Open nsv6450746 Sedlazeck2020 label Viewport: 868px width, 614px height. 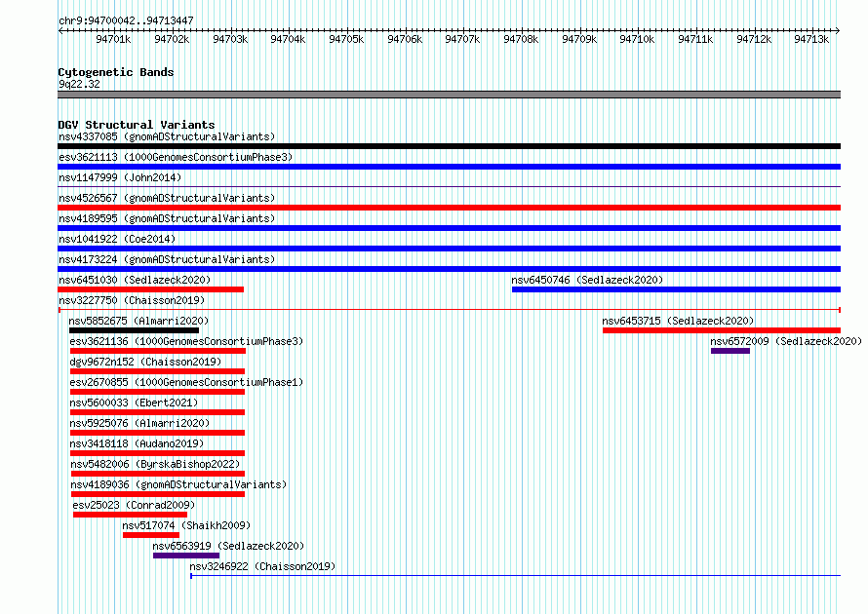587,280
